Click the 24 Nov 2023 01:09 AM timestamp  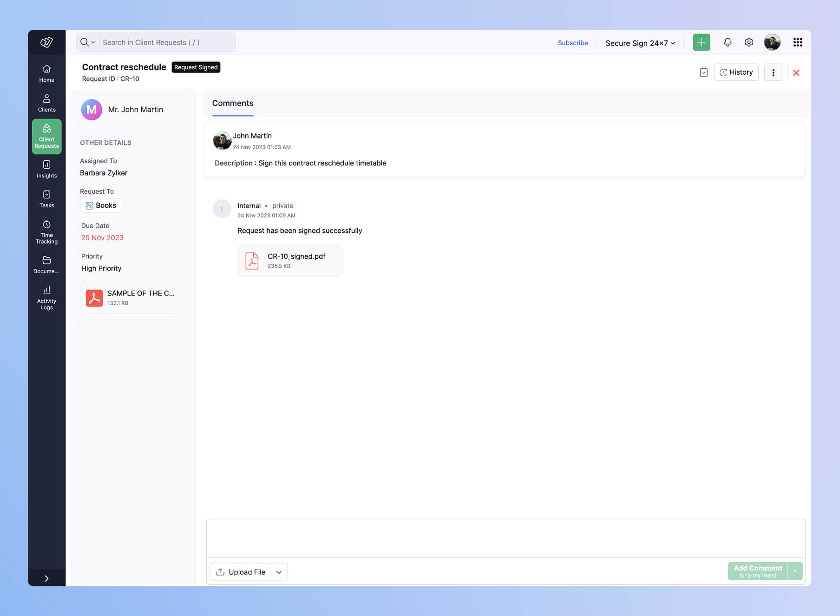point(267,216)
